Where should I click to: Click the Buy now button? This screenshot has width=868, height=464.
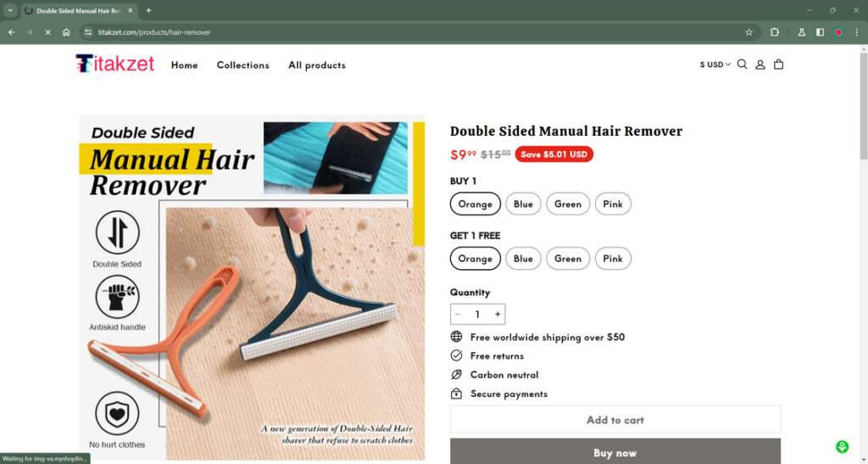click(x=615, y=452)
